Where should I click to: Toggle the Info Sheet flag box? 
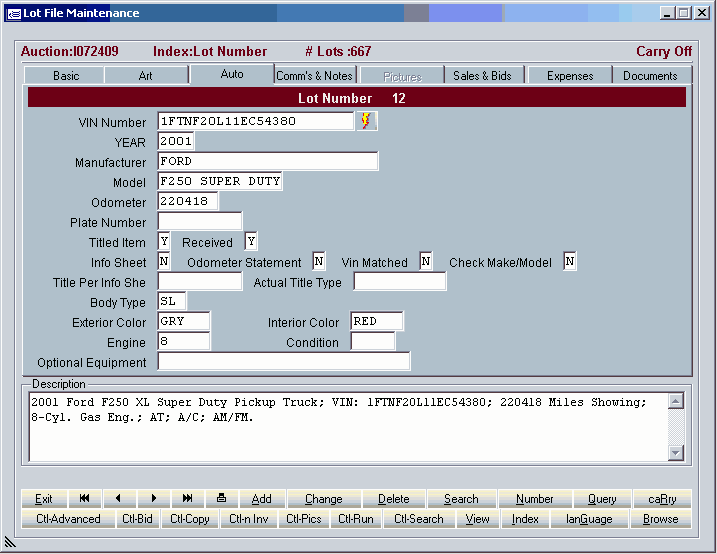(164, 261)
